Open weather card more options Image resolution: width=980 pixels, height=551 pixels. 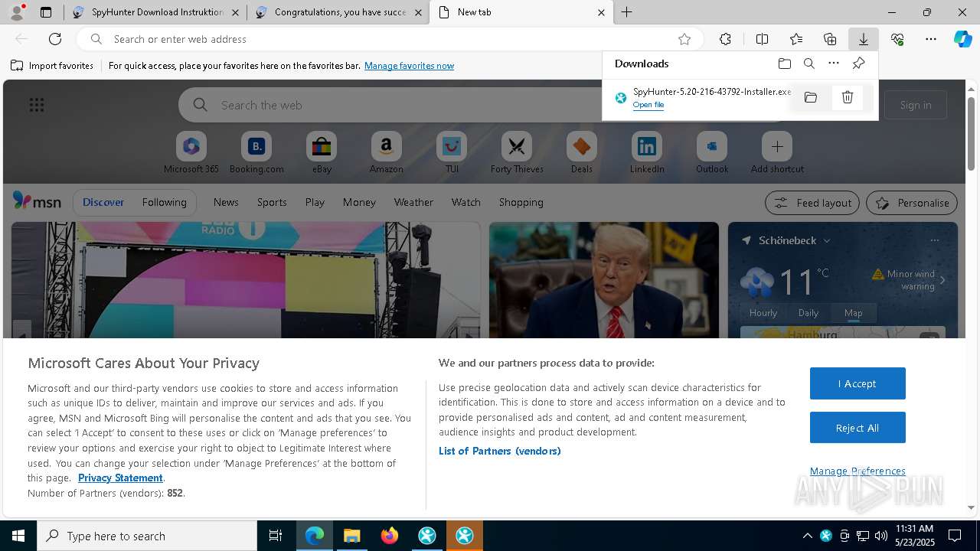(934, 240)
